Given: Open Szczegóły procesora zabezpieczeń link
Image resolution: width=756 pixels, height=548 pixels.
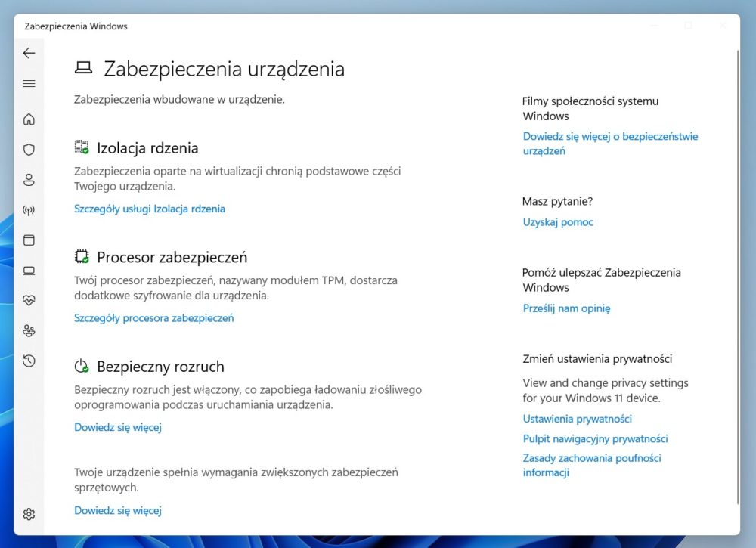Looking at the screenshot, I should (x=153, y=318).
